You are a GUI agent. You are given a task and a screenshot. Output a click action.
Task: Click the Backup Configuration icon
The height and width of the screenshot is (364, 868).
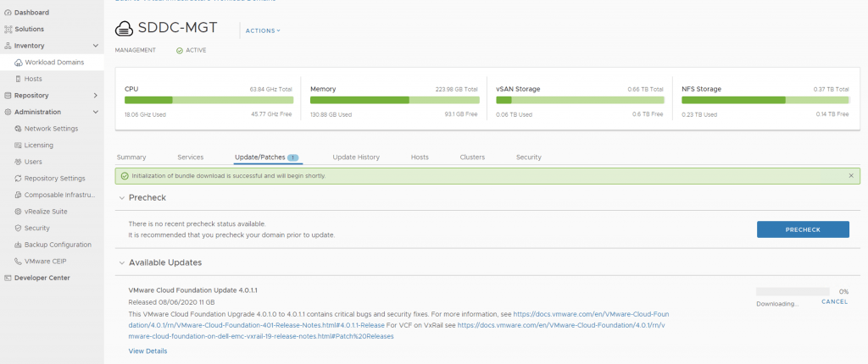pos(18,245)
